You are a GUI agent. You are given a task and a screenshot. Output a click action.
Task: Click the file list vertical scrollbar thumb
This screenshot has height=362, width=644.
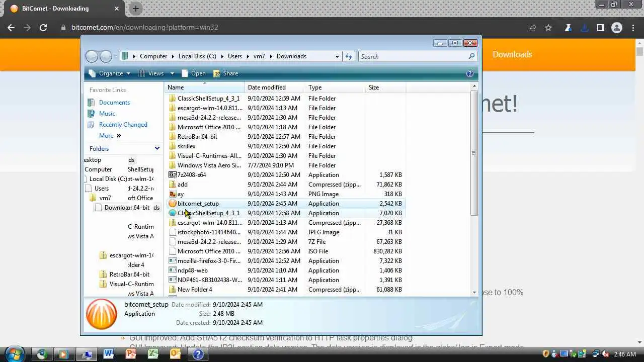[x=474, y=153]
